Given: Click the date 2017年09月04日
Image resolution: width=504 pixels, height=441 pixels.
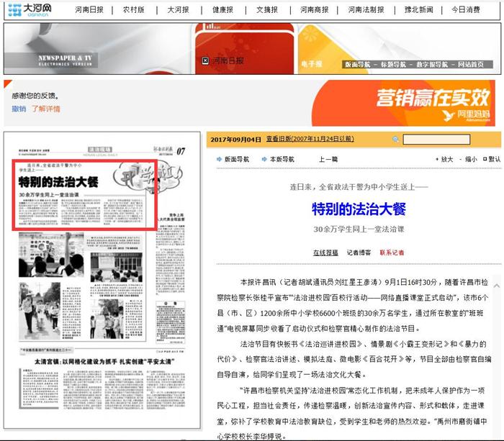Looking at the screenshot, I should [235, 140].
